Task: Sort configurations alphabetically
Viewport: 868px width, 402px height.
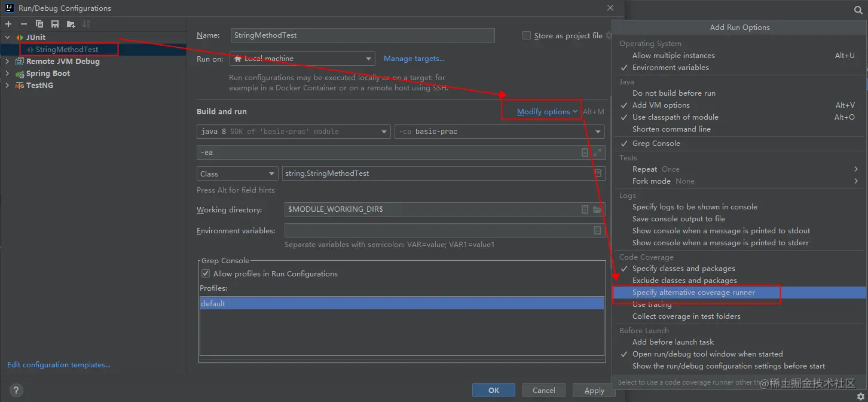Action: pyautogui.click(x=85, y=24)
